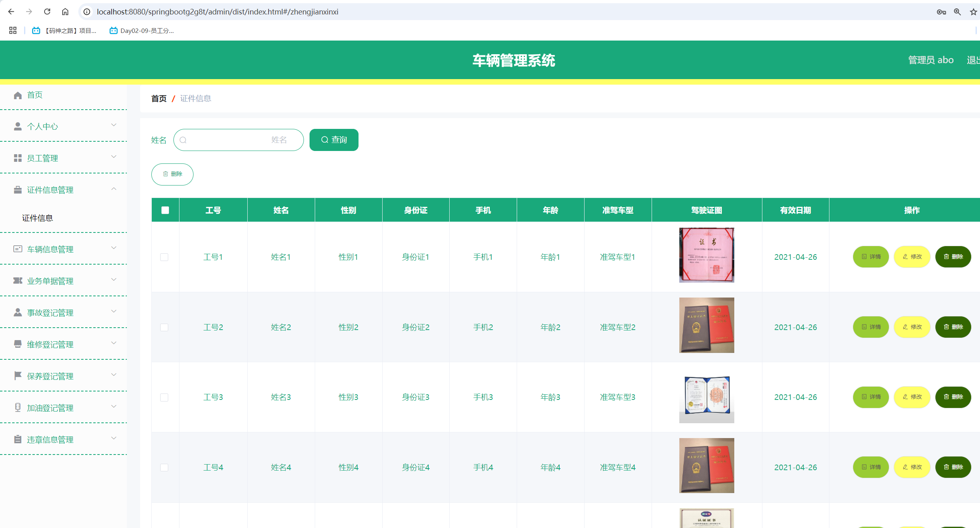The image size is (980, 528).
Task: Click the 保养登记管理 flag icon
Action: click(x=17, y=376)
